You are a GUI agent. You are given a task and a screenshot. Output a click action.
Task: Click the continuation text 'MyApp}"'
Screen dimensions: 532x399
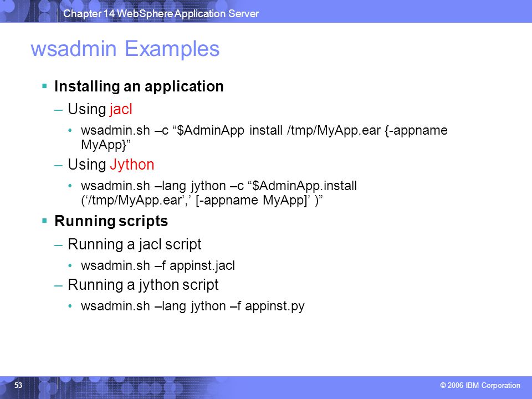tap(105, 145)
